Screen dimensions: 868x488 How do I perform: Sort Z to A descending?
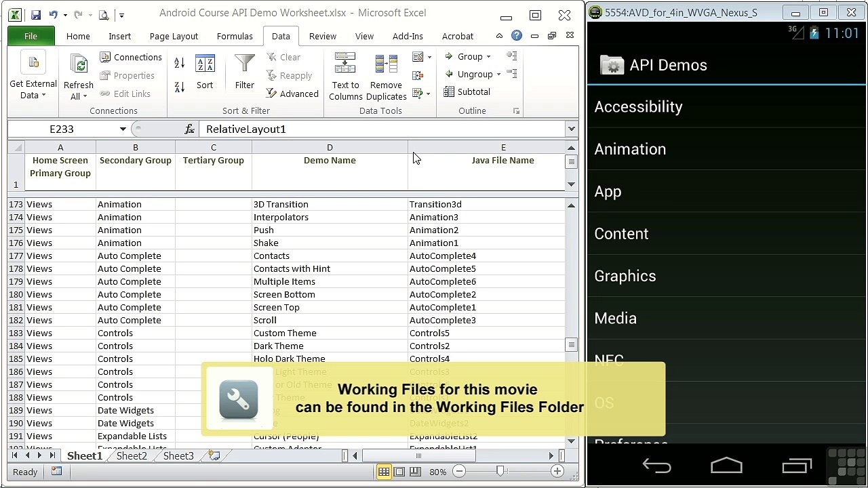point(179,86)
